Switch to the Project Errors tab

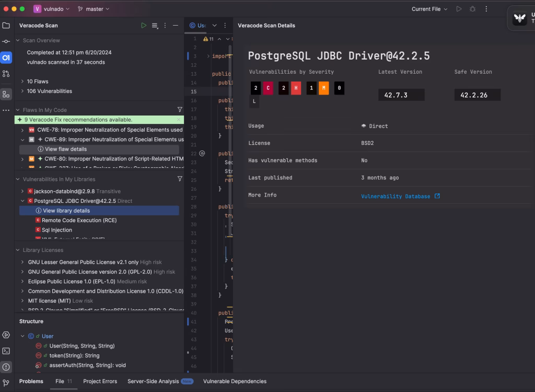pos(100,381)
